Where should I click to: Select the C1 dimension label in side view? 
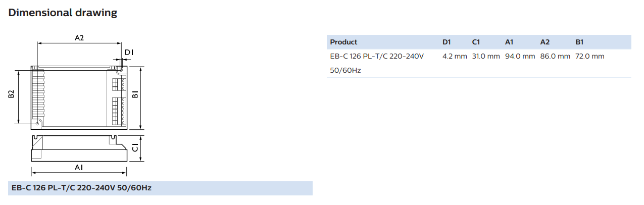coord(134,147)
